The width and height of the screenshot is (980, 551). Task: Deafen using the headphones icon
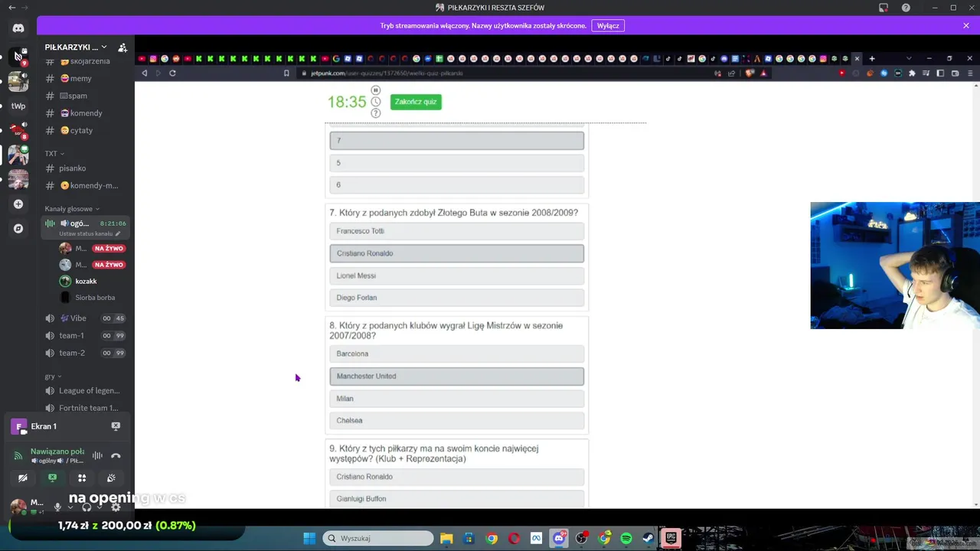point(87,507)
